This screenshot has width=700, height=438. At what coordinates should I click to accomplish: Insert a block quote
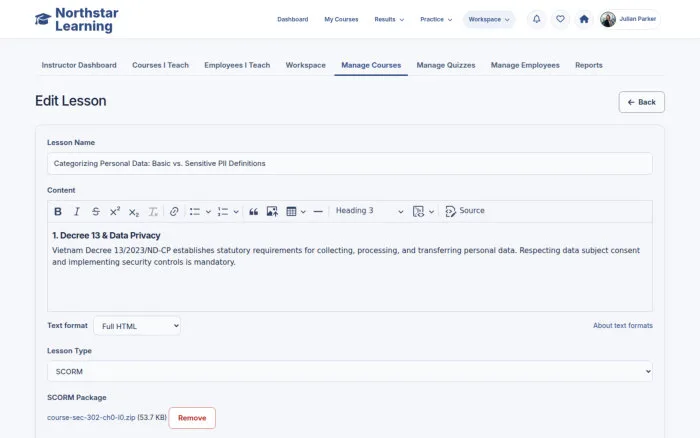click(x=254, y=212)
